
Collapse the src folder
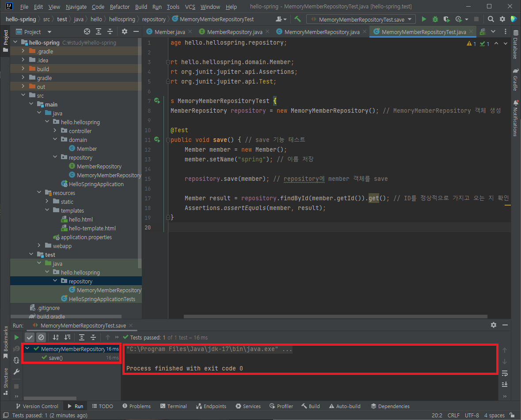23,95
